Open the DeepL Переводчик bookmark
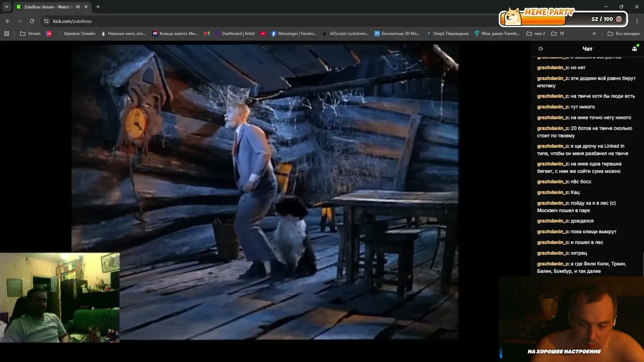 coord(447,34)
